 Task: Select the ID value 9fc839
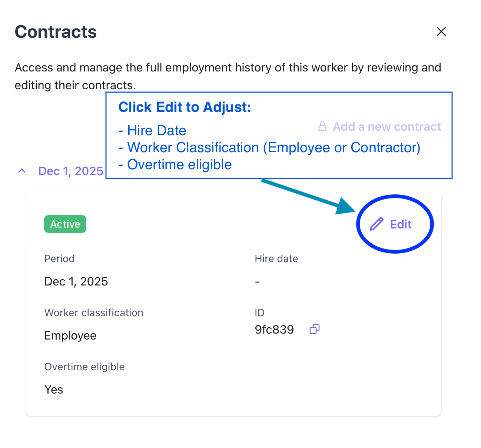click(x=274, y=330)
